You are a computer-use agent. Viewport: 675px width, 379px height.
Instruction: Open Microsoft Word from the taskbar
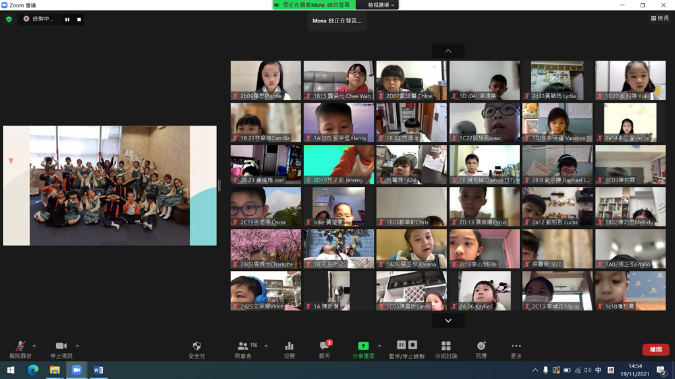98,370
